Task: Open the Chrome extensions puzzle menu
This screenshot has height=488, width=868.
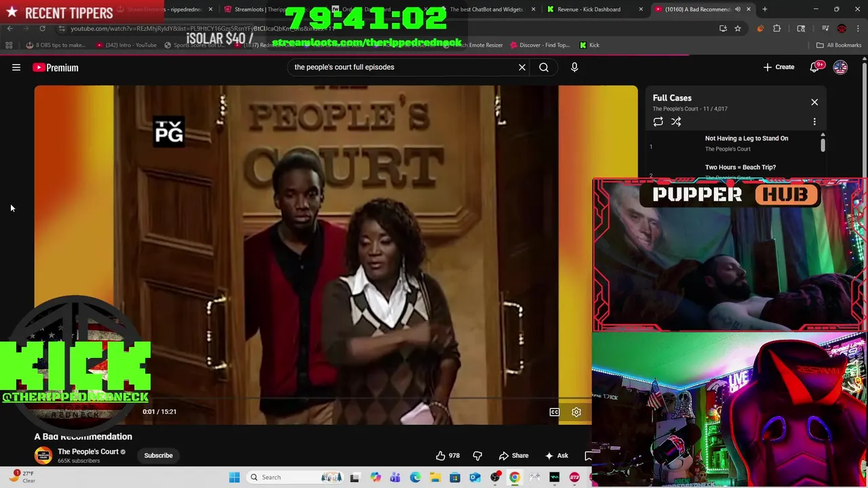Action: tap(777, 28)
